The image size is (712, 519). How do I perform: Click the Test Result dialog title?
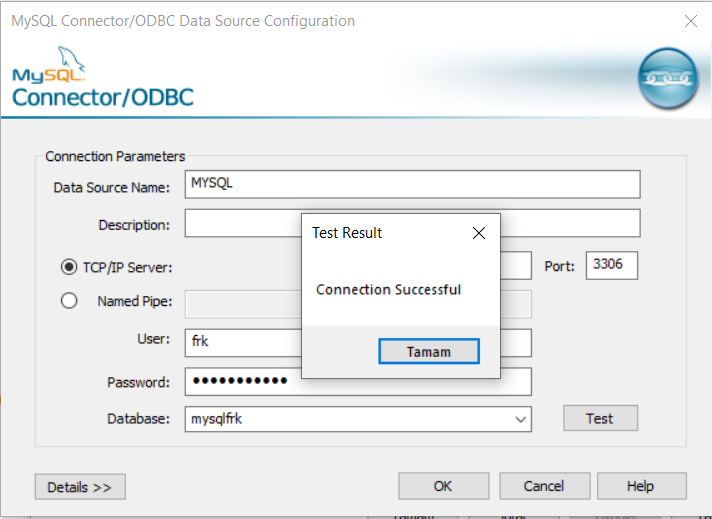pyautogui.click(x=347, y=233)
